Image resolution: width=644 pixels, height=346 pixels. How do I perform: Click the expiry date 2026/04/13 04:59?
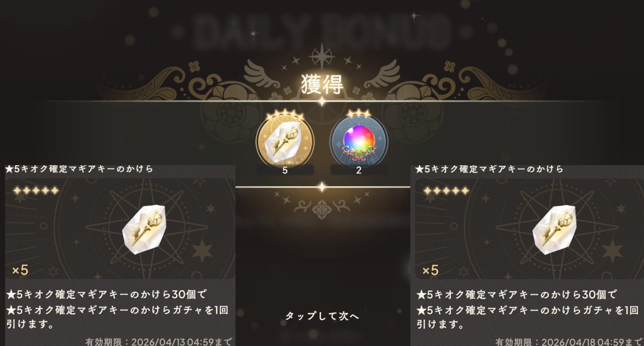172,342
